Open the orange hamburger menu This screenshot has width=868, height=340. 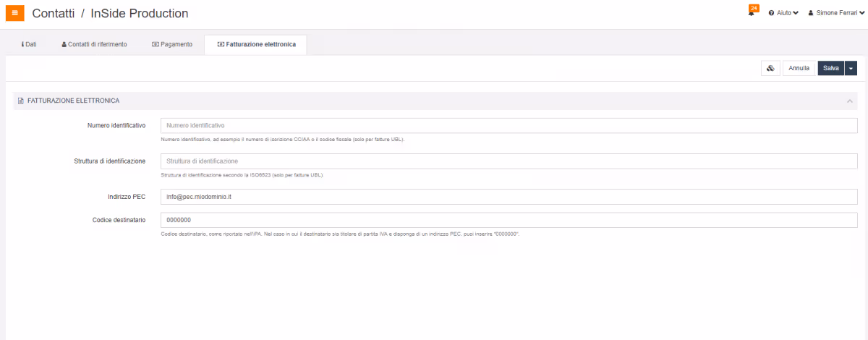click(15, 13)
